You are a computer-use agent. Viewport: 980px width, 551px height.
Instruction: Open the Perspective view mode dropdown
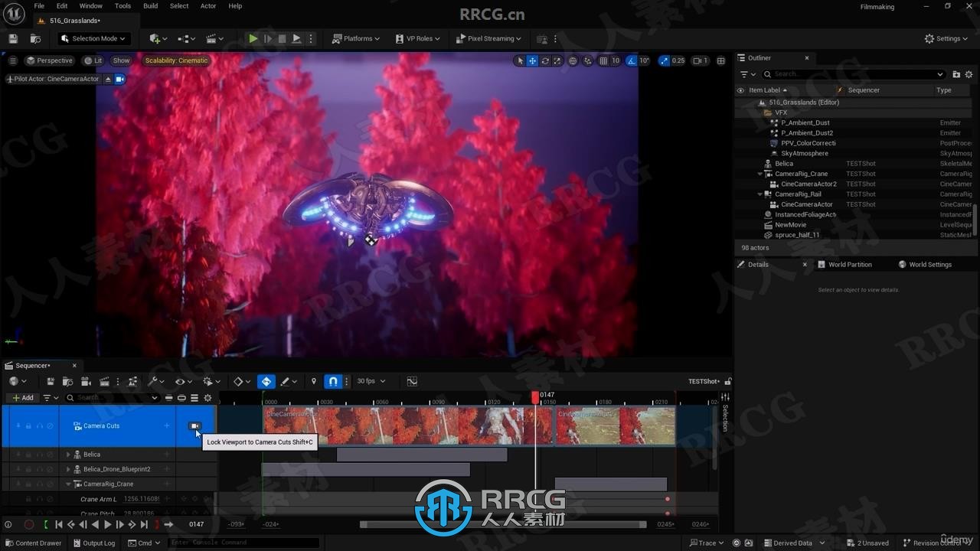[49, 60]
